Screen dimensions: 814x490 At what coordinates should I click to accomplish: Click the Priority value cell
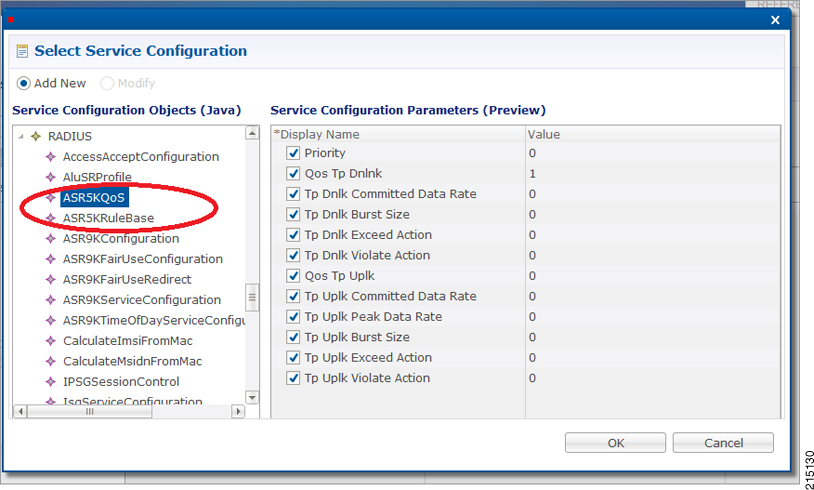[x=653, y=153]
